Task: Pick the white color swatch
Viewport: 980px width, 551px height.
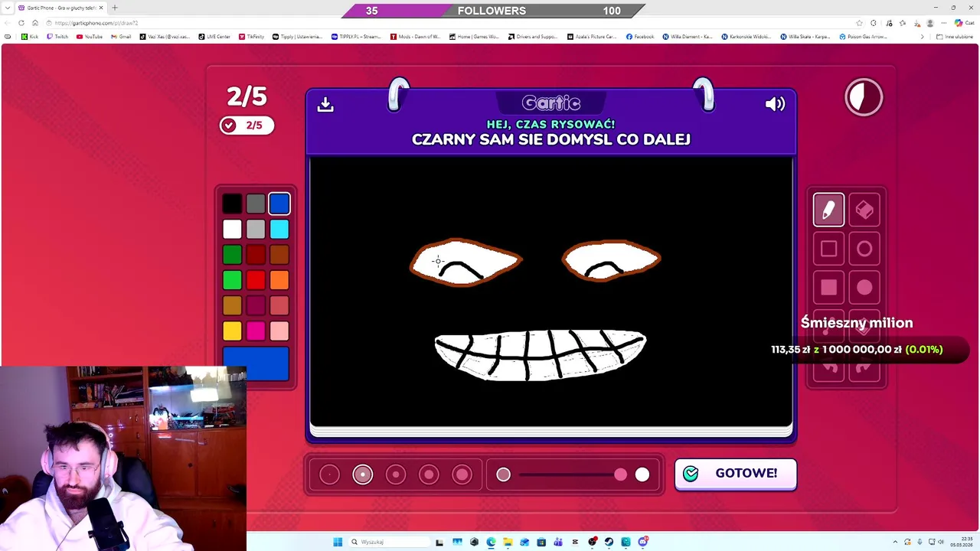Action: click(232, 229)
